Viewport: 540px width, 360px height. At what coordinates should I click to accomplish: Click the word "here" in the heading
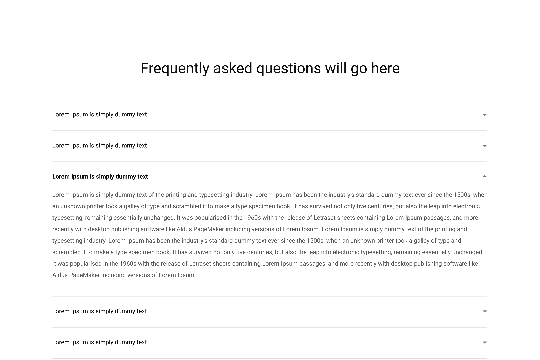pyautogui.click(x=385, y=68)
